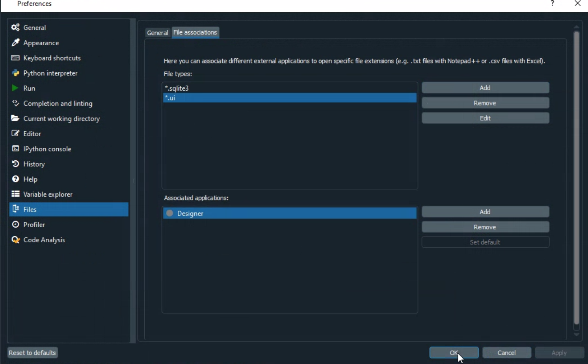This screenshot has width=588, height=364.
Task: Switch to the General tab
Action: coord(157,33)
